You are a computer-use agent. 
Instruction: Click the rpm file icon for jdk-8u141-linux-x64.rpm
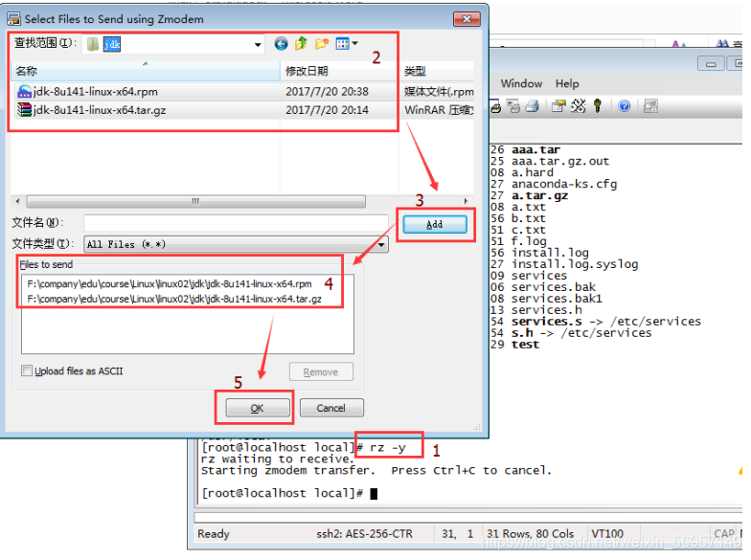tap(24, 92)
